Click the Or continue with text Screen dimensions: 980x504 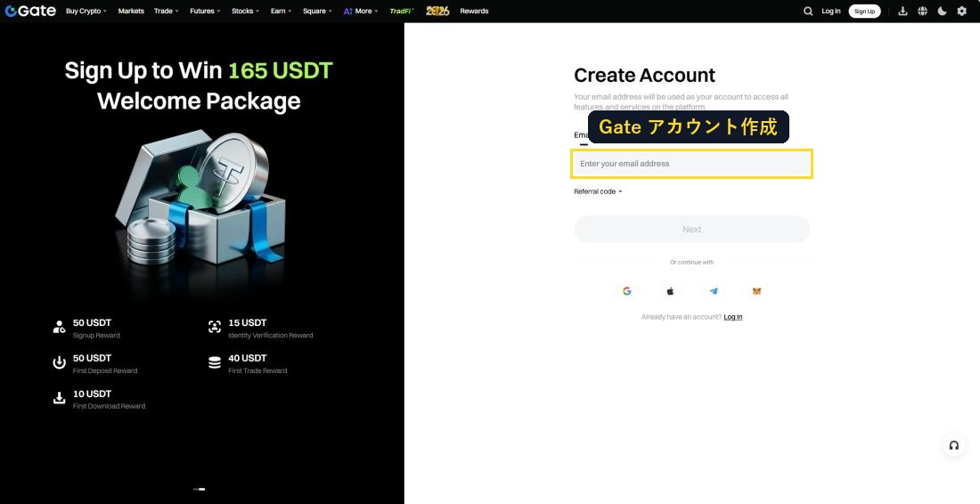(692, 263)
